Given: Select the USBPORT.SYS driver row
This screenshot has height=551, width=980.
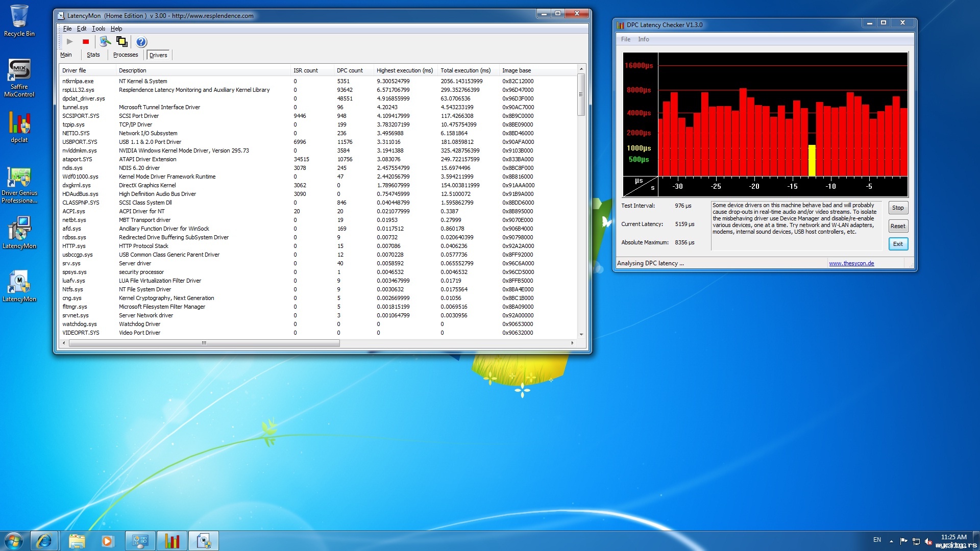Looking at the screenshot, I should (x=318, y=142).
